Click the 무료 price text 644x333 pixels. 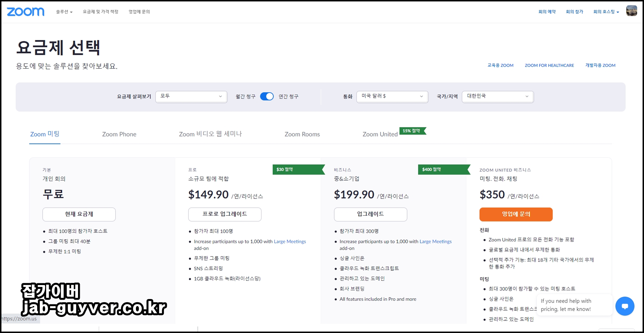point(53,194)
